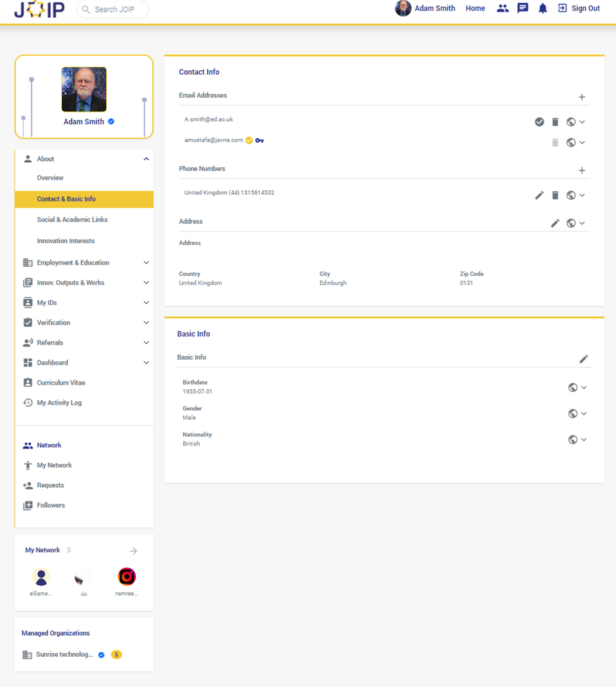Viewport: 616px width, 687px height.
Task: Open Sunrise technology managed organization
Action: coord(63,654)
